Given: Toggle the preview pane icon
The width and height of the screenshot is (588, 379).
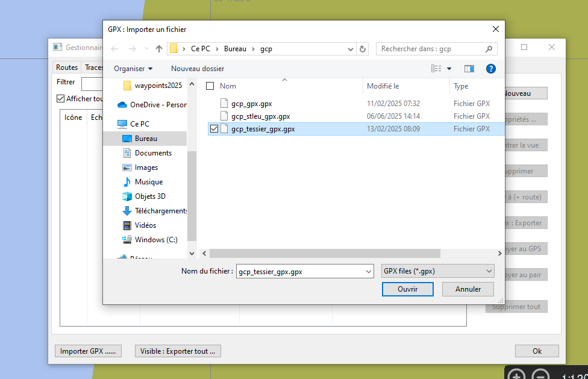Looking at the screenshot, I should pyautogui.click(x=469, y=69).
